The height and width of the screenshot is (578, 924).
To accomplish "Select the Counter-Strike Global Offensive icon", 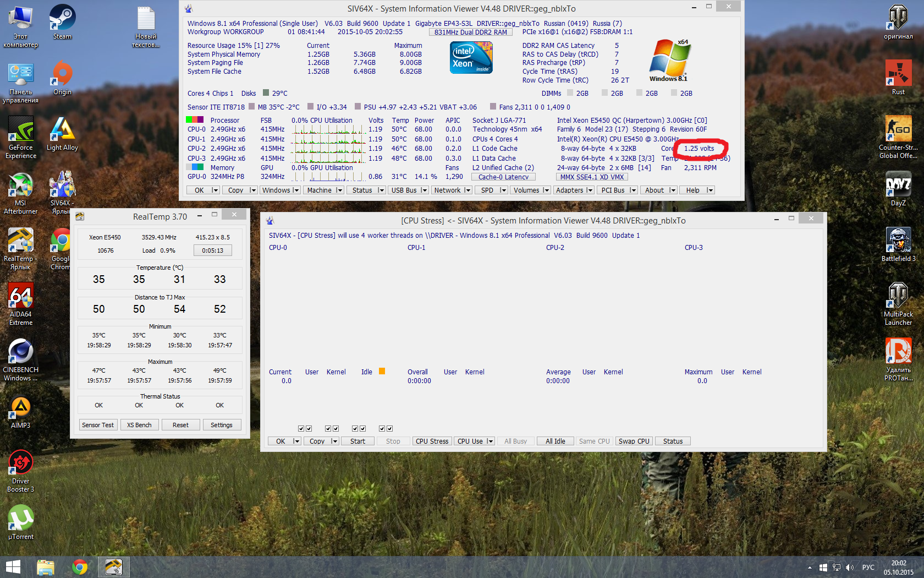I will (898, 137).
